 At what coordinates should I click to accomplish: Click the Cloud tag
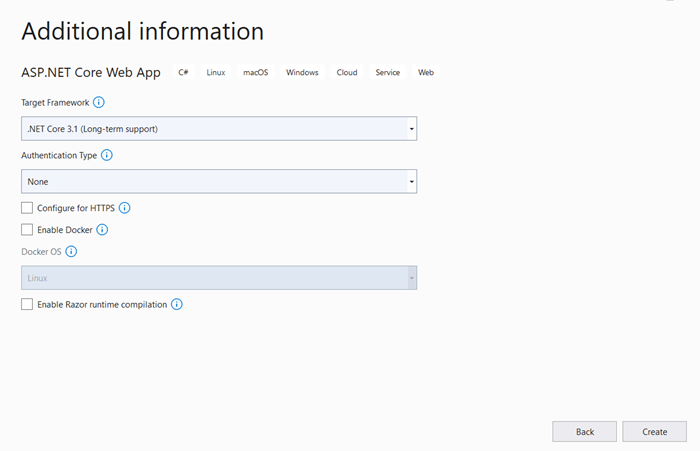(x=347, y=72)
